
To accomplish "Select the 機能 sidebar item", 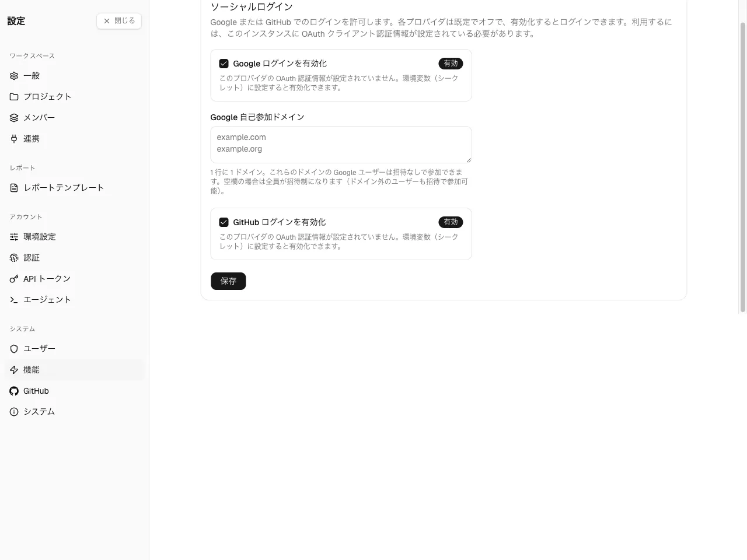I will tap(74, 370).
